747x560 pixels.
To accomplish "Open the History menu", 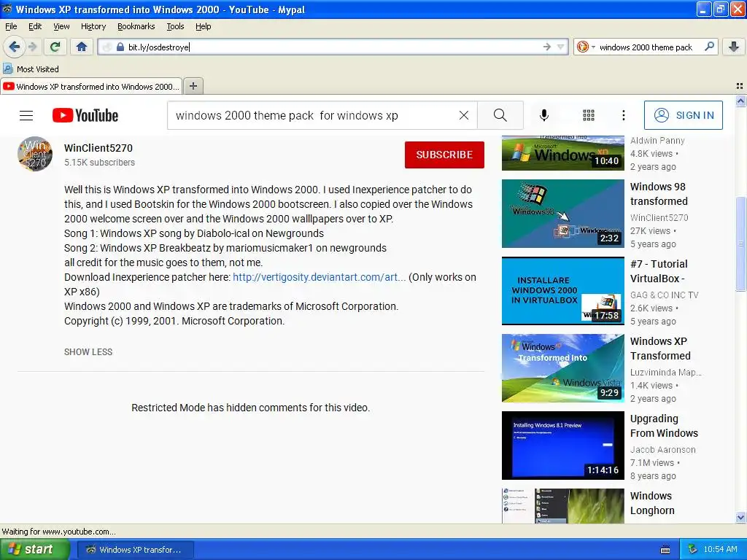I will (93, 26).
